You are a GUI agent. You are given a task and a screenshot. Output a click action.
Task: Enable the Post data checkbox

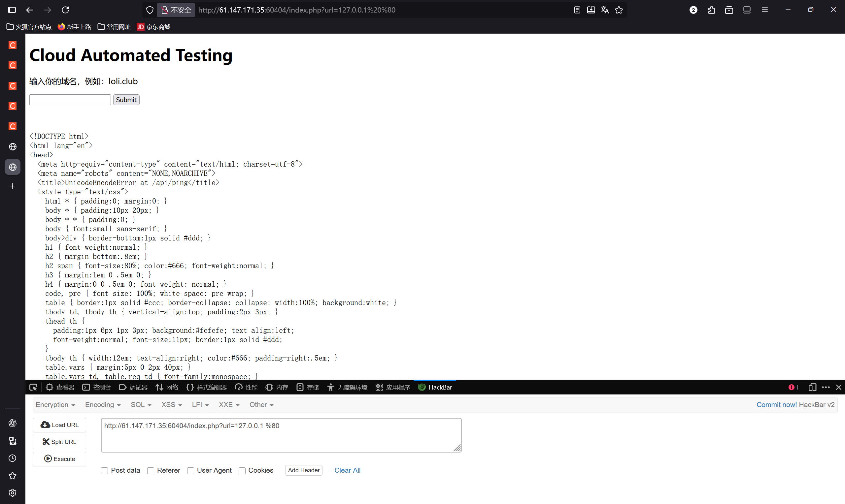tap(105, 471)
